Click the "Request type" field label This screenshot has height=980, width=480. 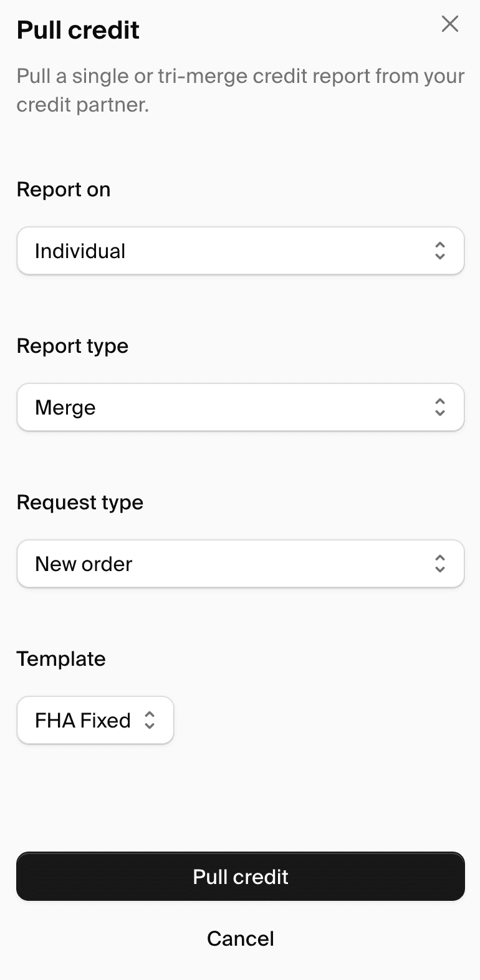tap(80, 502)
